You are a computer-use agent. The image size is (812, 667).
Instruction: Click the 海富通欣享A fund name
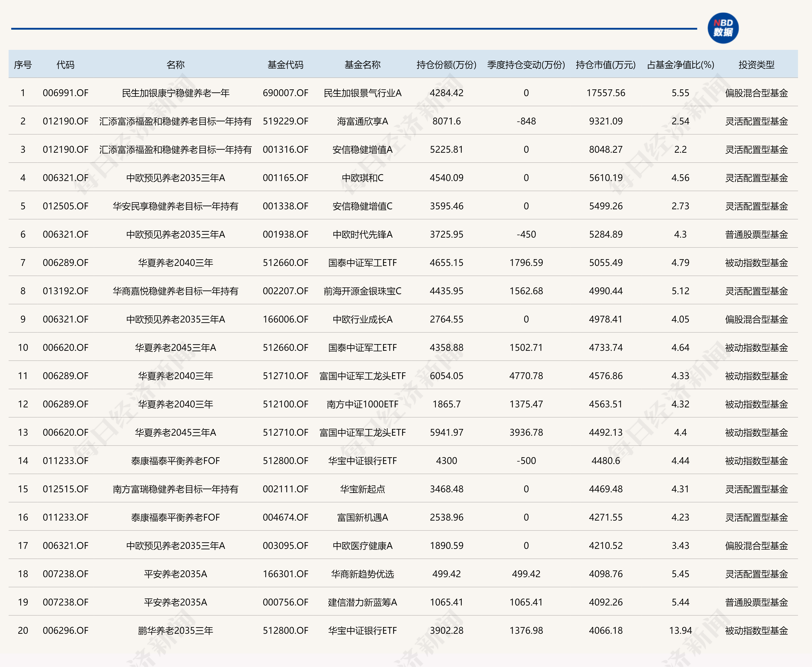(362, 121)
